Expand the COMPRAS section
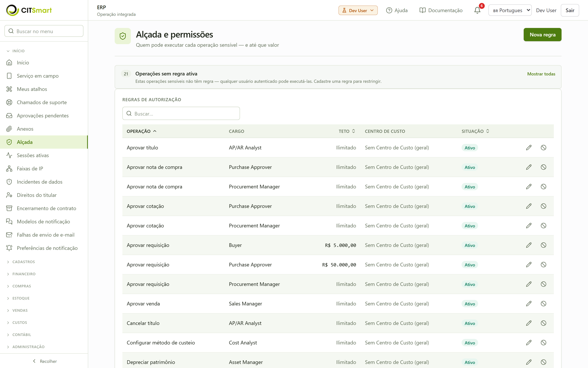Viewport: 588px width, 368px height. click(x=19, y=286)
